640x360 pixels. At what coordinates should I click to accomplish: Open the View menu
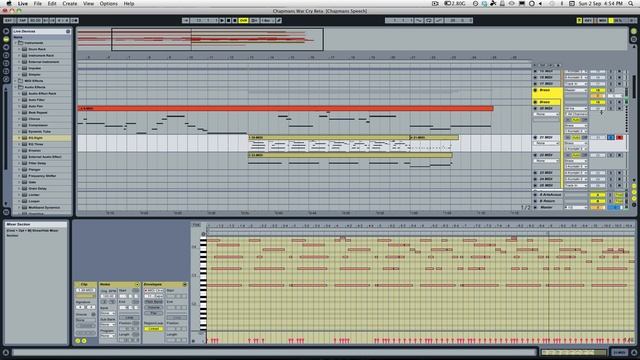tap(89, 3)
